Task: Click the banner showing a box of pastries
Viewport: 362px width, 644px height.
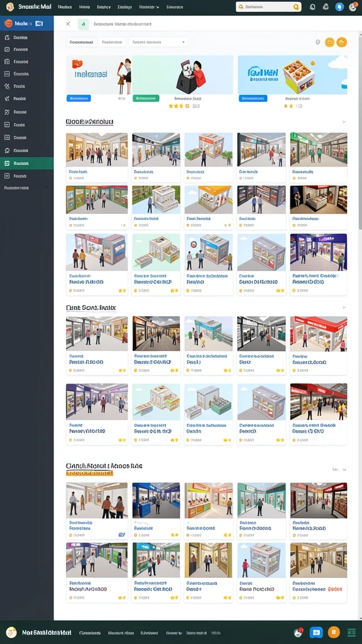Action: 293,75
